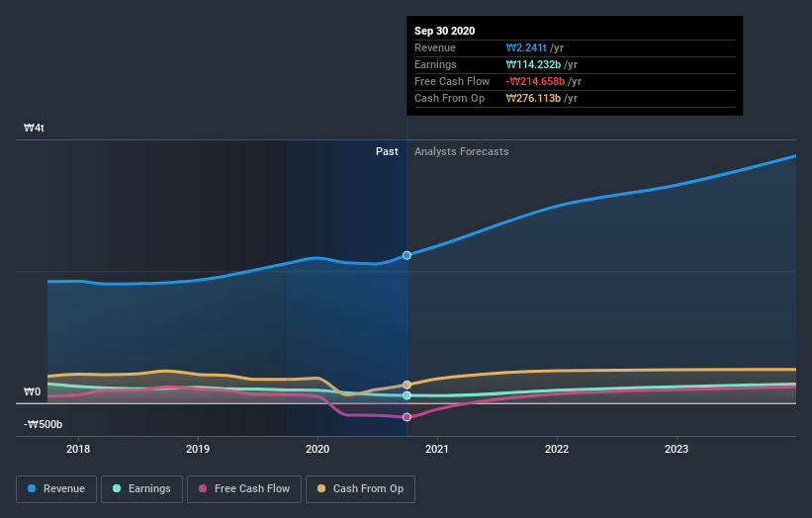Click the ₩0 y-axis label
The height and width of the screenshot is (518, 812).
[x=32, y=391]
